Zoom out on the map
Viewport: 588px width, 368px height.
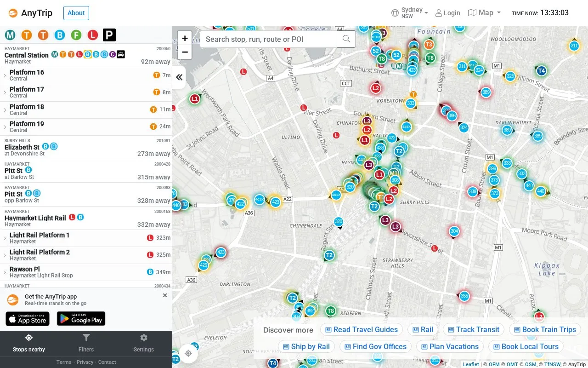pyautogui.click(x=185, y=52)
